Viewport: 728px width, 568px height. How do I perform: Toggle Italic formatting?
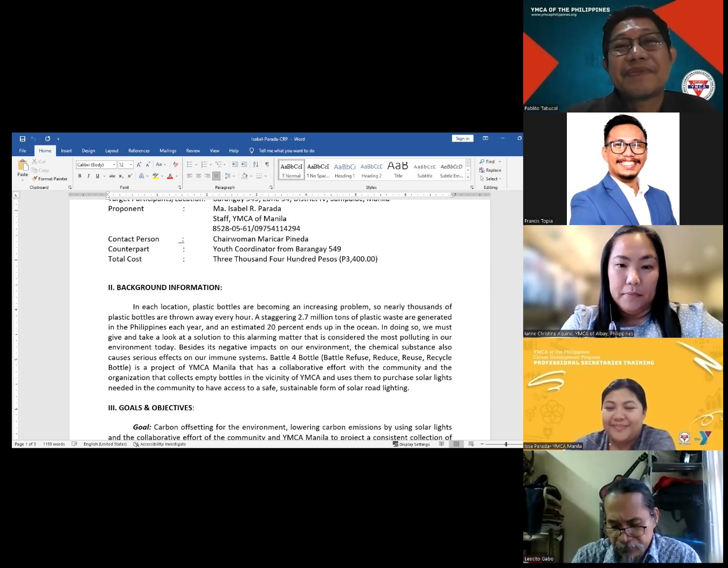pyautogui.click(x=88, y=176)
